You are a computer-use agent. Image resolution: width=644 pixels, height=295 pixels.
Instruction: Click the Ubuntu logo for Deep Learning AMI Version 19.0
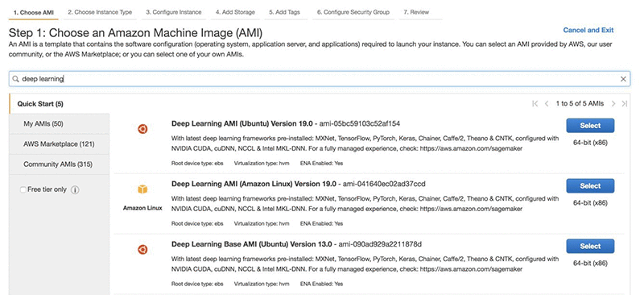(142, 129)
